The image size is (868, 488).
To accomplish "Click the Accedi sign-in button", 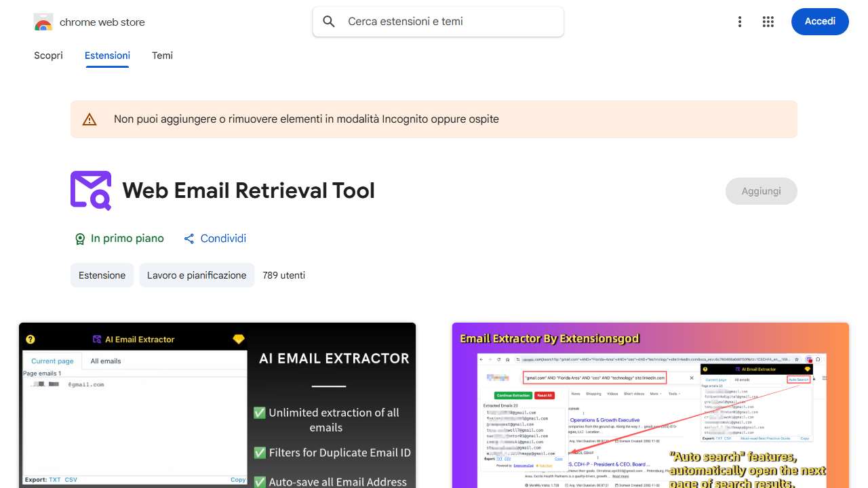I will tap(820, 22).
